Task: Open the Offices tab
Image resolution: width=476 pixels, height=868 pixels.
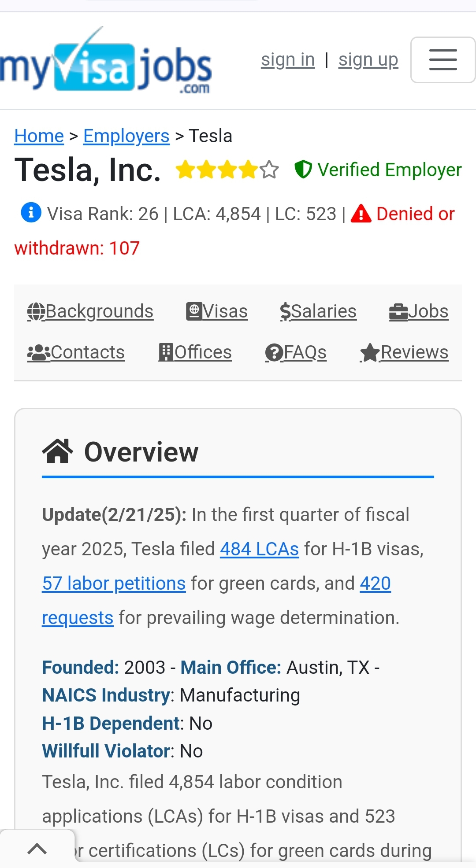Action: (195, 352)
